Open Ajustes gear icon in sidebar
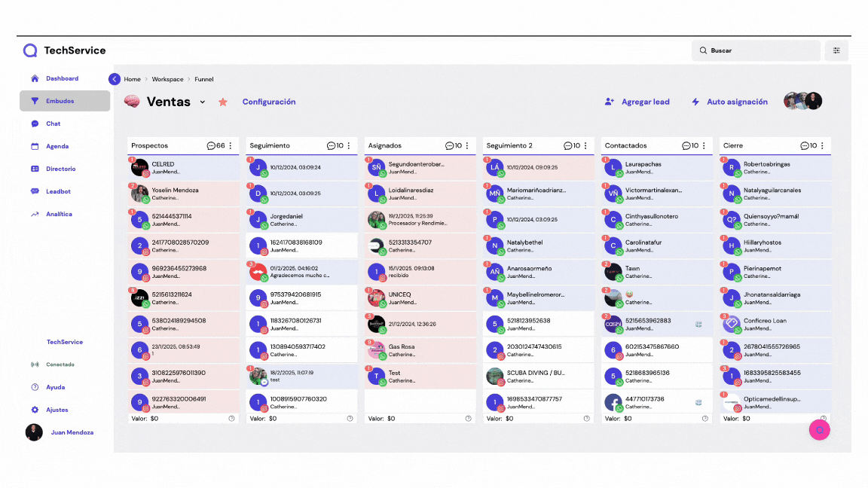Image resolution: width=868 pixels, height=488 pixels. point(35,410)
